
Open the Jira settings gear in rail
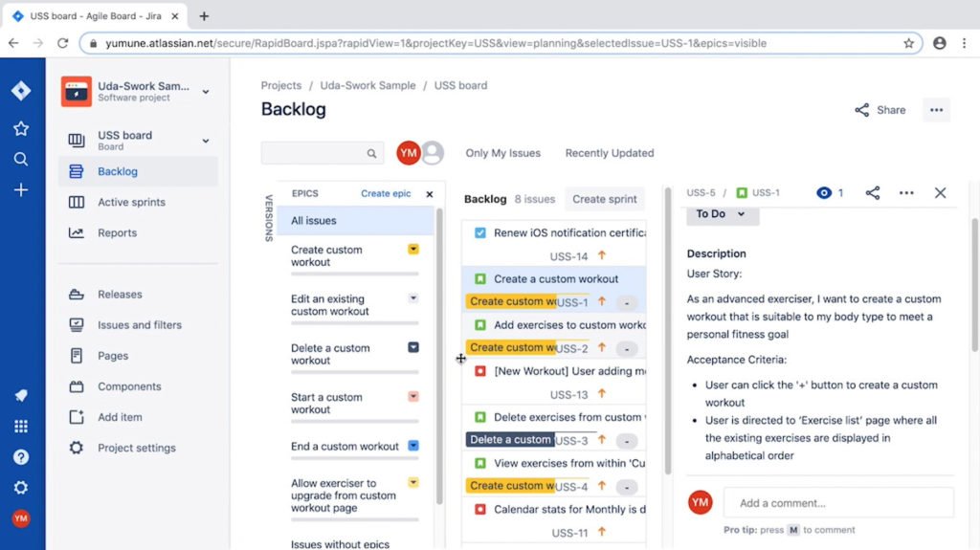[x=21, y=488]
